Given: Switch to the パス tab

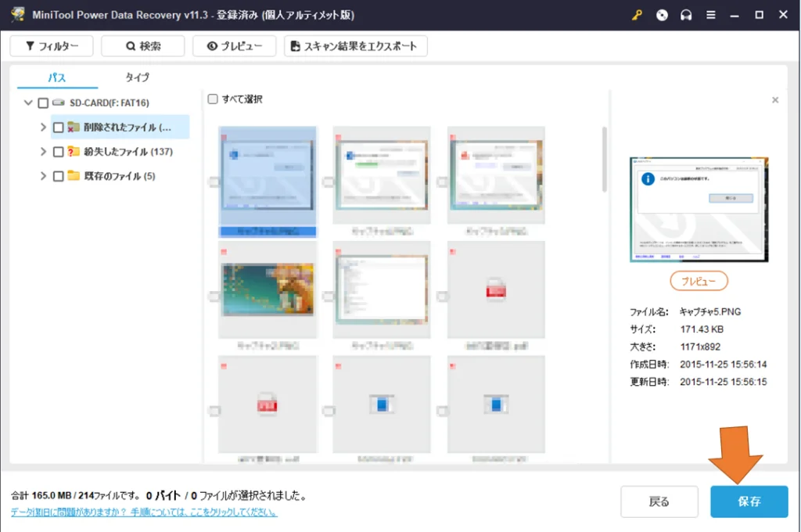Looking at the screenshot, I should click(56, 77).
